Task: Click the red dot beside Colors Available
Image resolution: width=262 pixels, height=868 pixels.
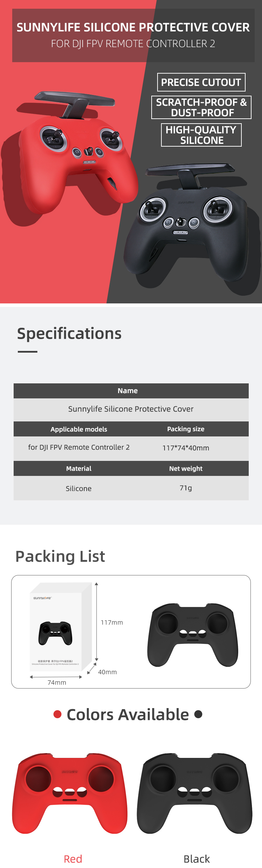Action: [58, 714]
